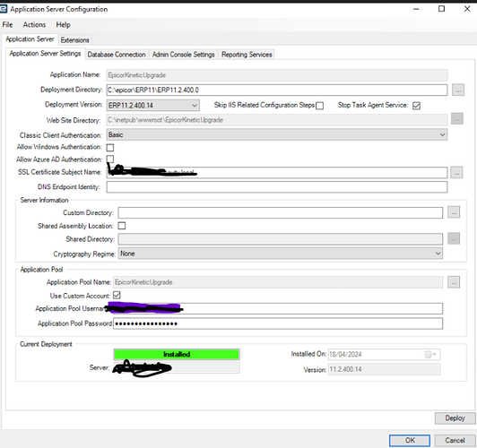The width and height of the screenshot is (477, 448).
Task: Click the Deploy button
Action: (x=455, y=418)
